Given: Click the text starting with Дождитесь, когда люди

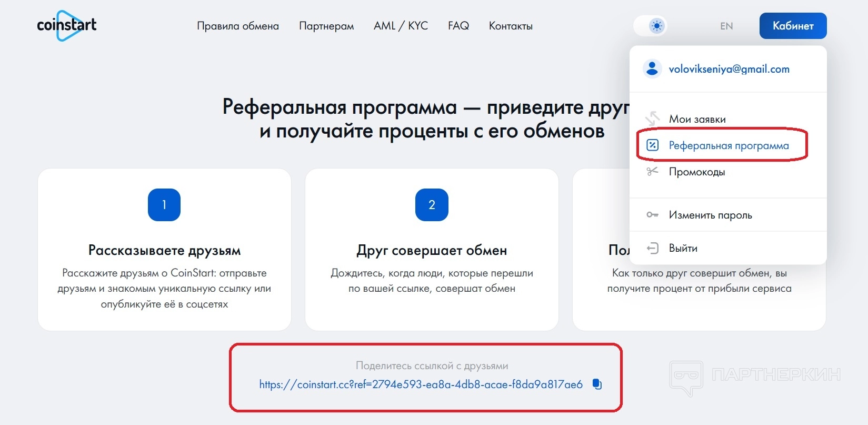Looking at the screenshot, I should click(432, 281).
